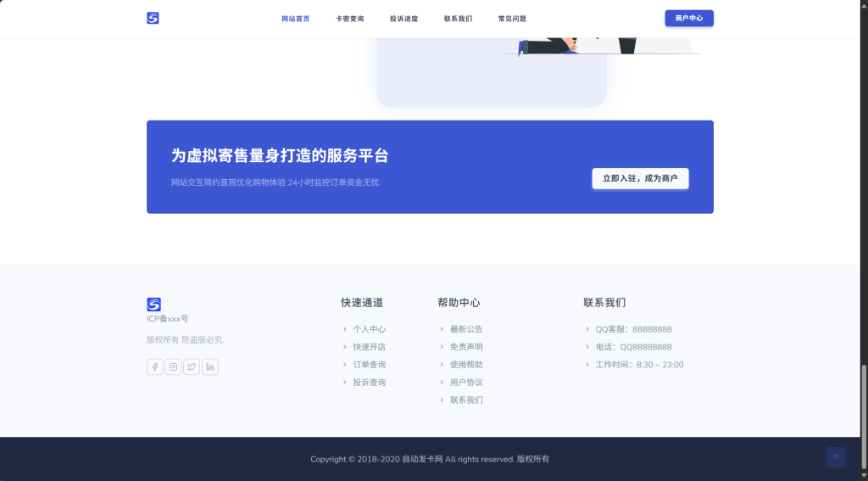Click the chevron beside QQ客服
The height and width of the screenshot is (481, 868).
pyautogui.click(x=587, y=329)
